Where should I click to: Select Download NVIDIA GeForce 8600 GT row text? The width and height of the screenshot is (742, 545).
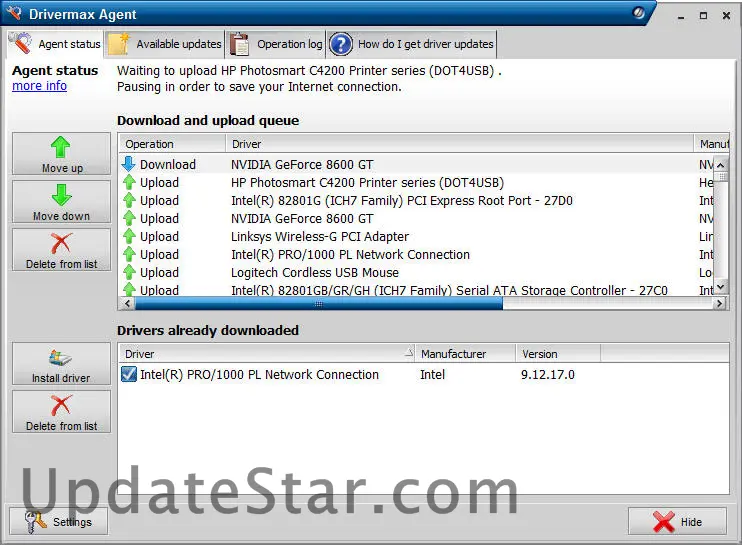pos(302,165)
